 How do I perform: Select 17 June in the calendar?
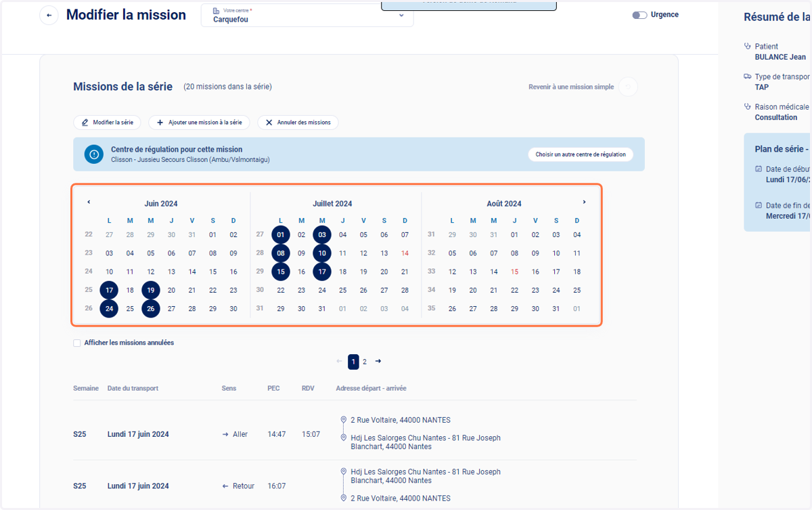click(x=109, y=291)
